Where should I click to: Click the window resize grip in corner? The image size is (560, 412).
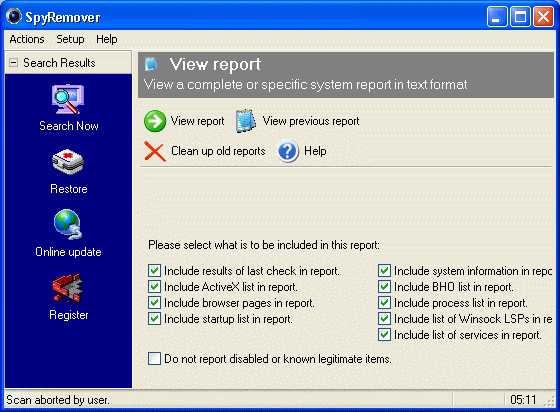pos(549,401)
